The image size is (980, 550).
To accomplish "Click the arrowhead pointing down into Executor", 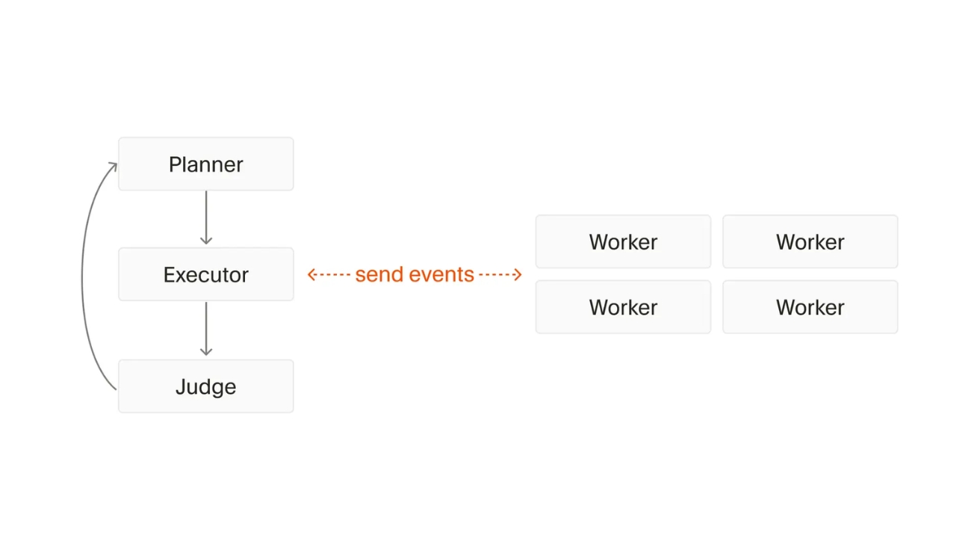I will [206, 241].
